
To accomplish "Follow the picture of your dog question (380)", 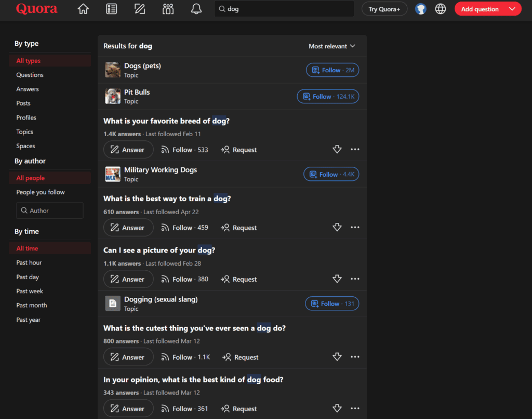I will pyautogui.click(x=184, y=279).
